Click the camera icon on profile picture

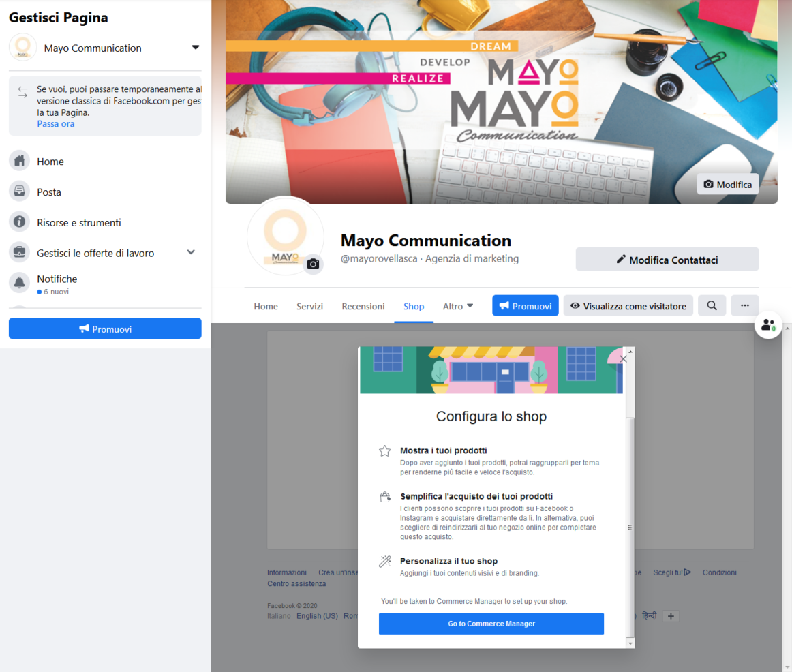(x=313, y=264)
